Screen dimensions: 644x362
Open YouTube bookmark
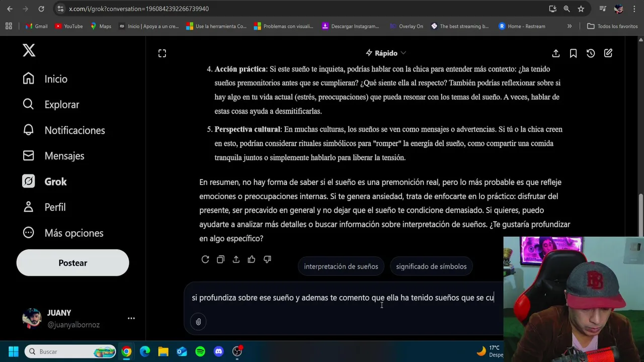coord(68,26)
